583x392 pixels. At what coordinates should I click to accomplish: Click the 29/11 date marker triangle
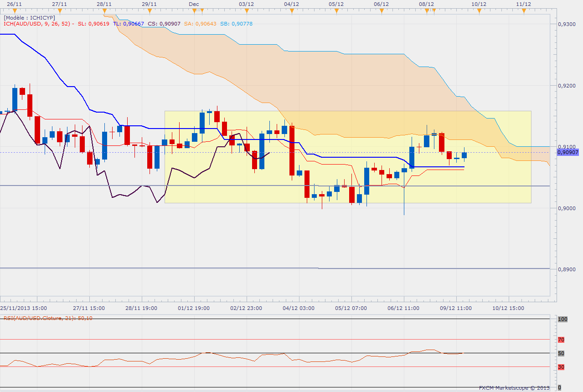149,10
